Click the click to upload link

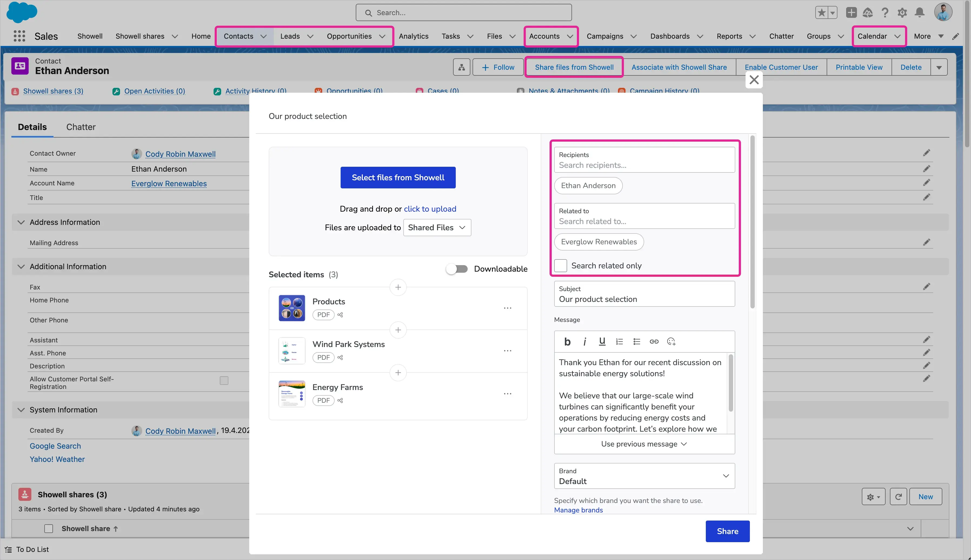[430, 209]
